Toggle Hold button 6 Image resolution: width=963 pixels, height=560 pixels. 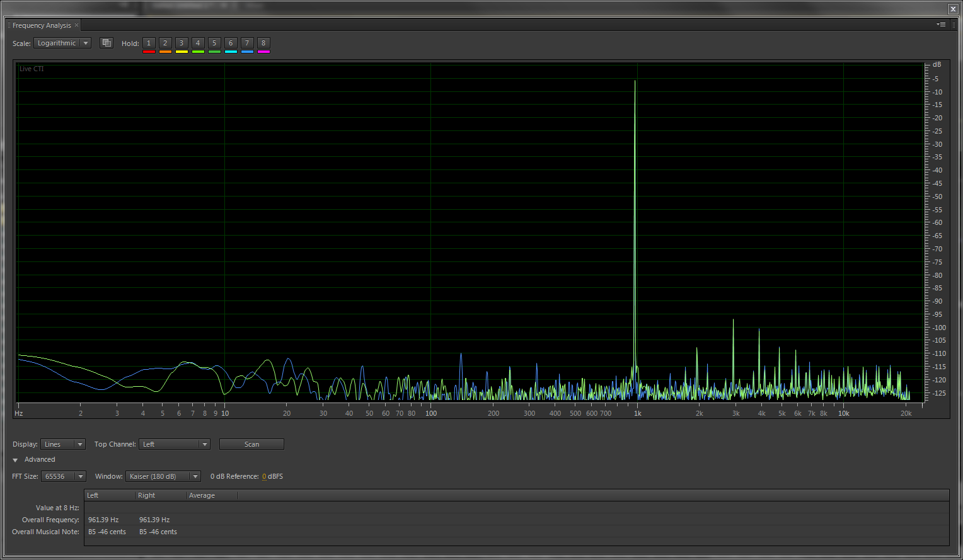[x=231, y=43]
